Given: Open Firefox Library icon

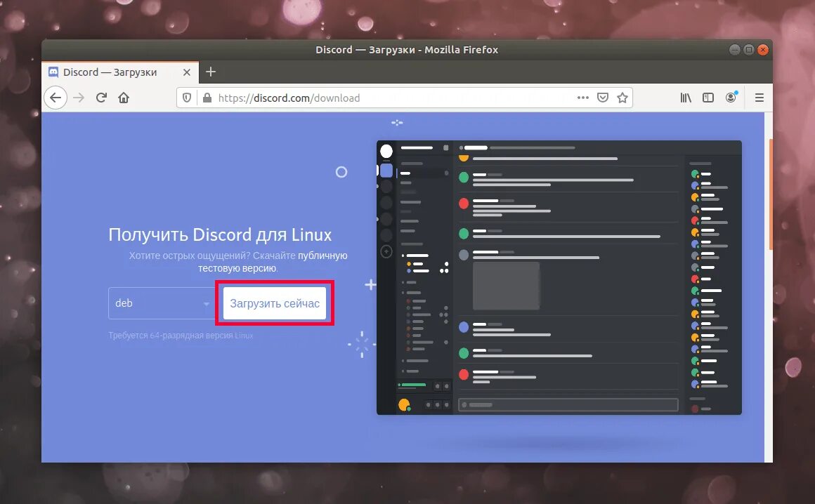Looking at the screenshot, I should tap(686, 98).
